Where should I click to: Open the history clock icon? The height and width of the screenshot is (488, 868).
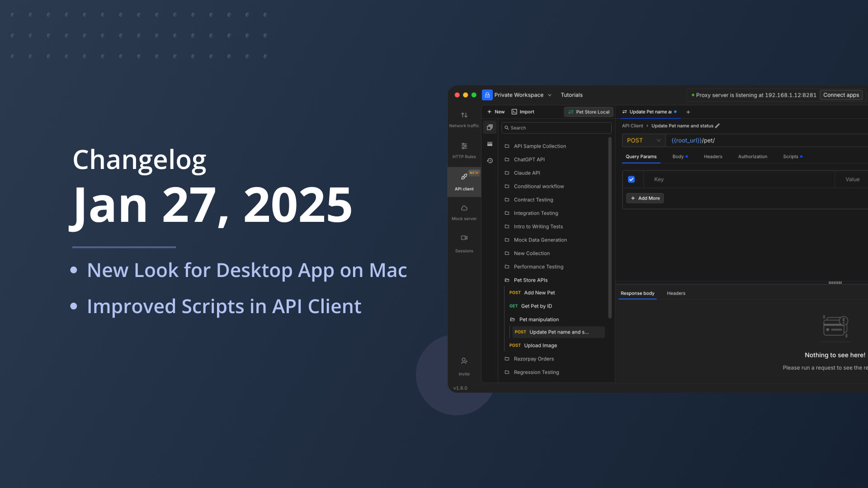[x=490, y=161]
